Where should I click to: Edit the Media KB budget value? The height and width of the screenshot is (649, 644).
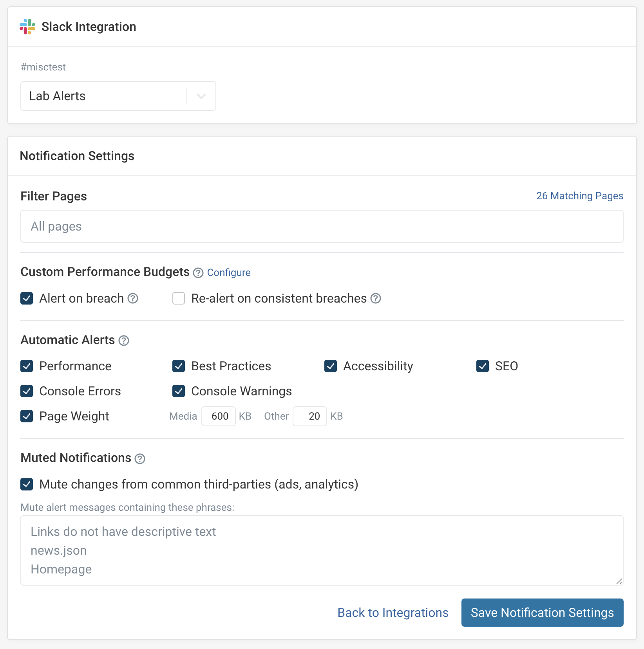tap(218, 416)
